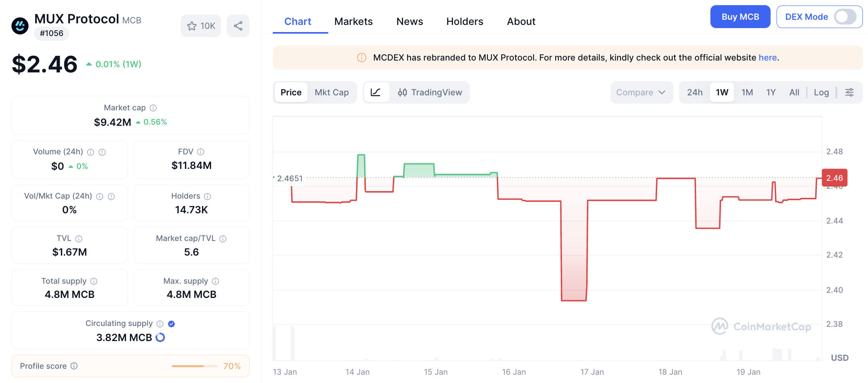This screenshot has width=868, height=383.
Task: Toggle Log scale on chart
Action: [821, 92]
